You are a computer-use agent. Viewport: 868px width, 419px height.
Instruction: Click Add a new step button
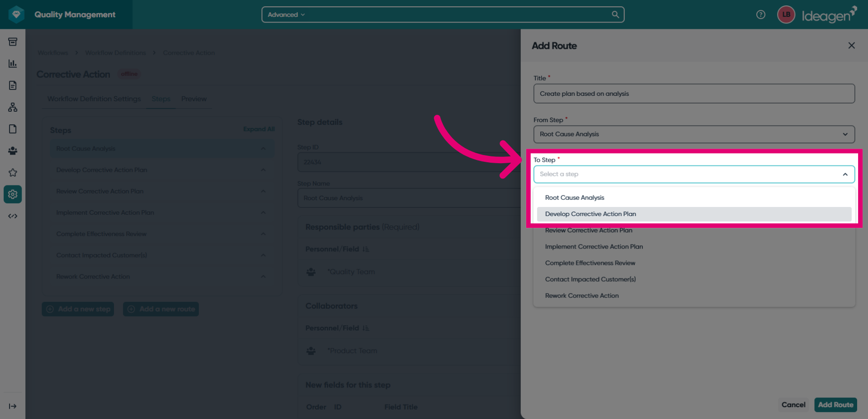pyautogui.click(x=78, y=309)
